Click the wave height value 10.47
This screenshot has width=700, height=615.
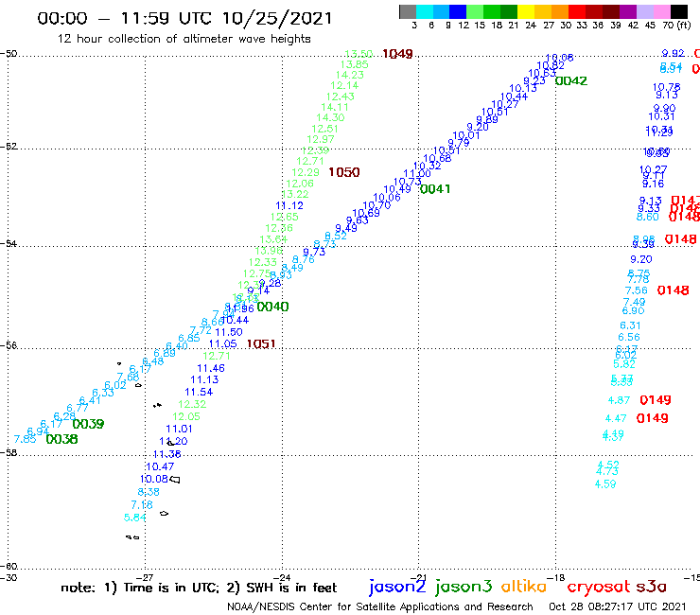(x=159, y=466)
